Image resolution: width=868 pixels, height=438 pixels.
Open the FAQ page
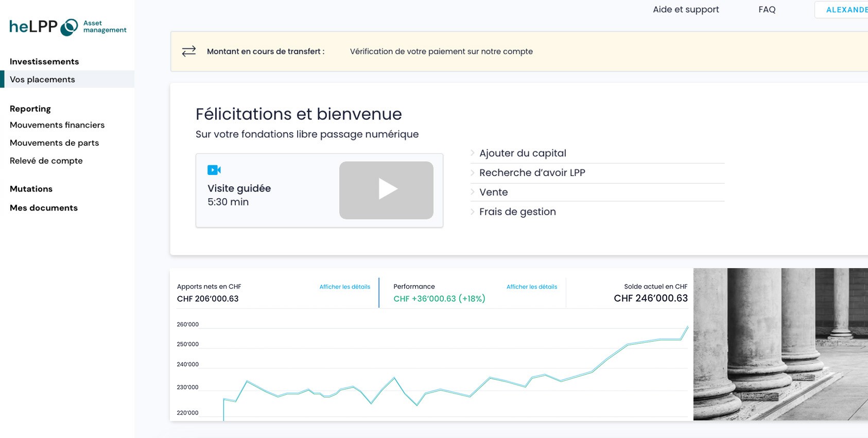point(767,9)
